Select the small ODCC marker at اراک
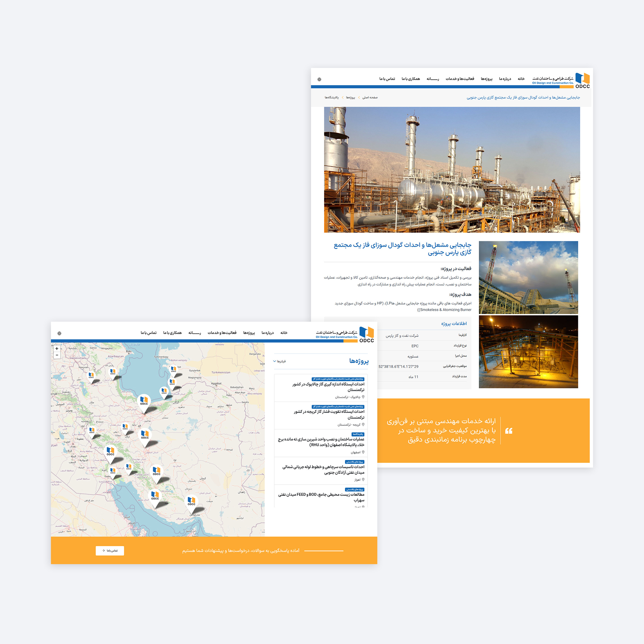Image resolution: width=644 pixels, height=644 pixels. point(125,429)
